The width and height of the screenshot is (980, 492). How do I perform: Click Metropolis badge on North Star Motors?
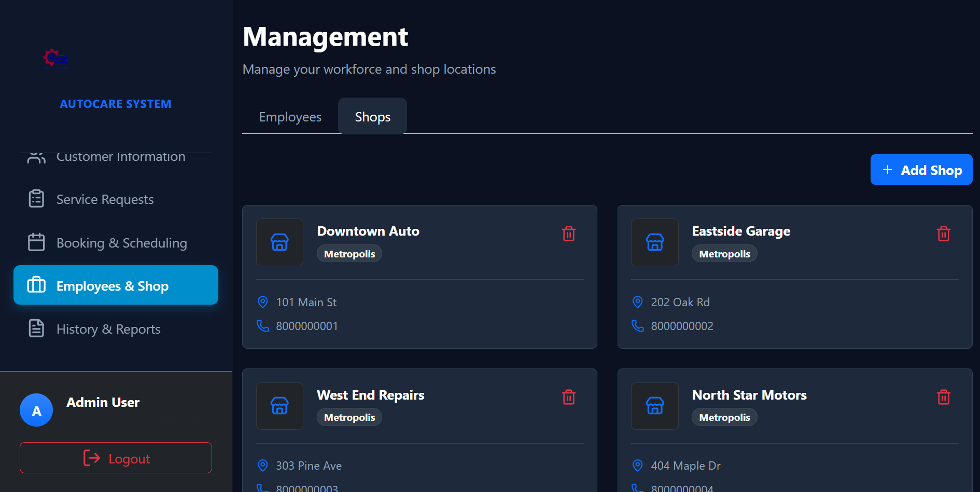pyautogui.click(x=724, y=417)
